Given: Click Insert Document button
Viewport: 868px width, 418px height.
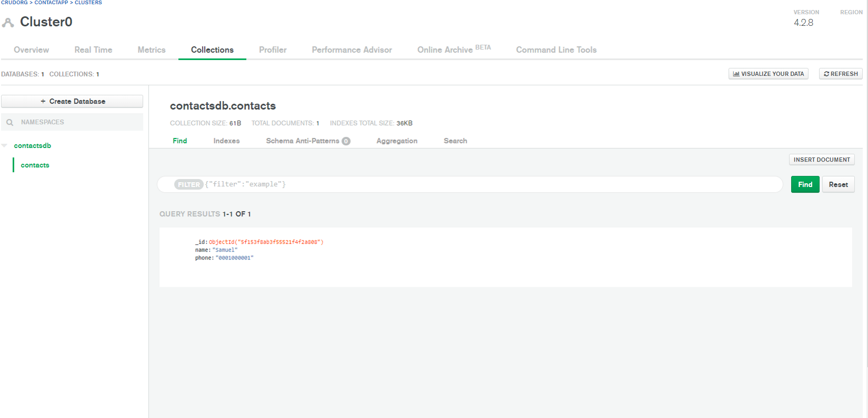Looking at the screenshot, I should click(821, 160).
